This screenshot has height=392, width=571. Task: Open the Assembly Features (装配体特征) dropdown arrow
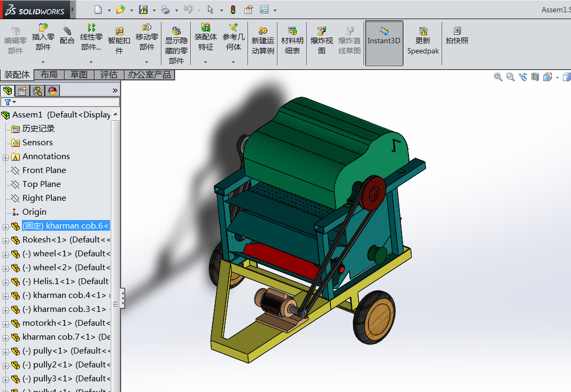205,62
